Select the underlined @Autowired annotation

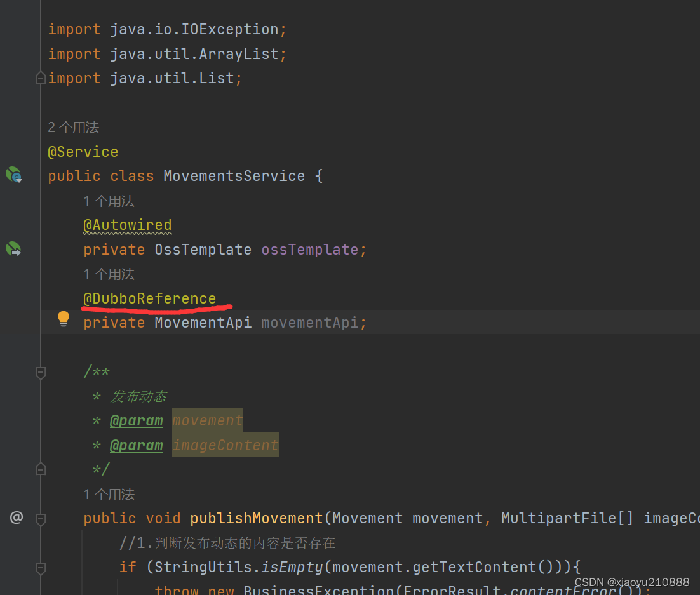coord(127,225)
